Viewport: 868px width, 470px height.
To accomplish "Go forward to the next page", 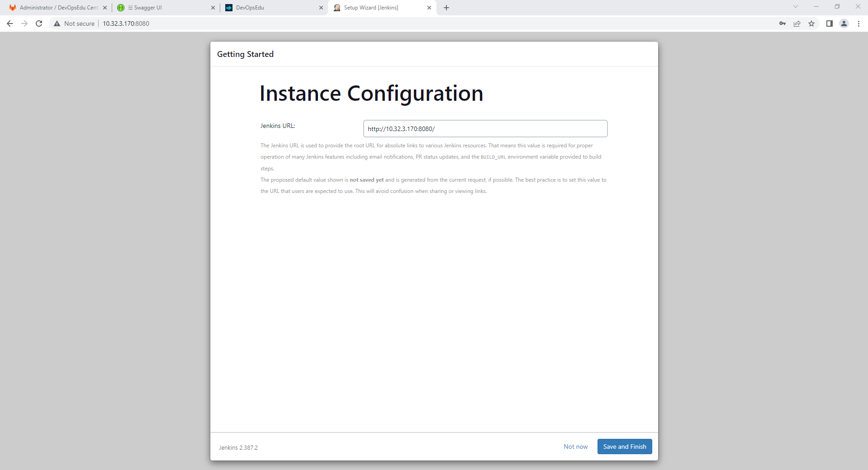I will tap(24, 23).
